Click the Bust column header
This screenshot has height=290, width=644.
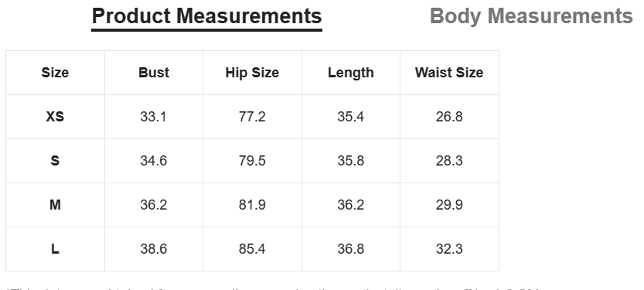[x=154, y=73]
